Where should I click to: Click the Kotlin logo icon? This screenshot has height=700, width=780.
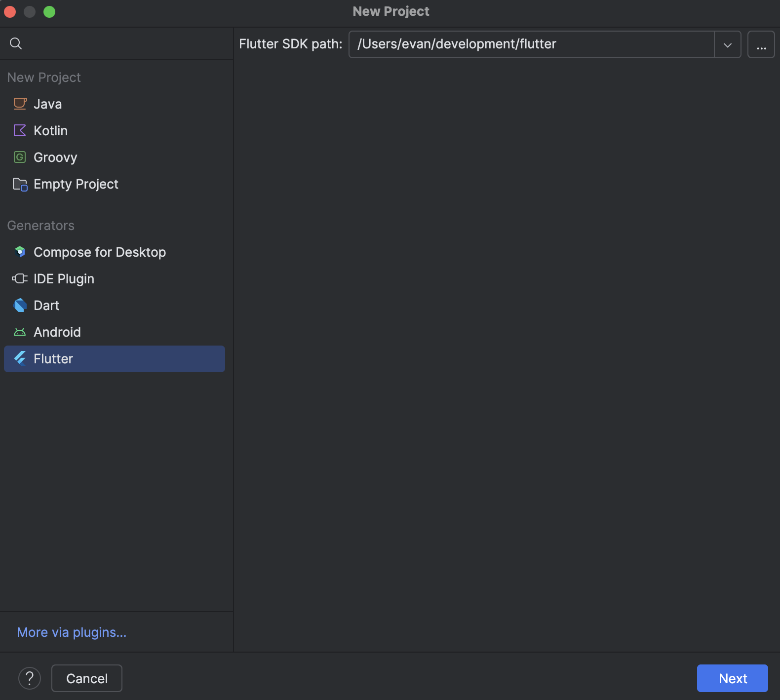(20, 130)
